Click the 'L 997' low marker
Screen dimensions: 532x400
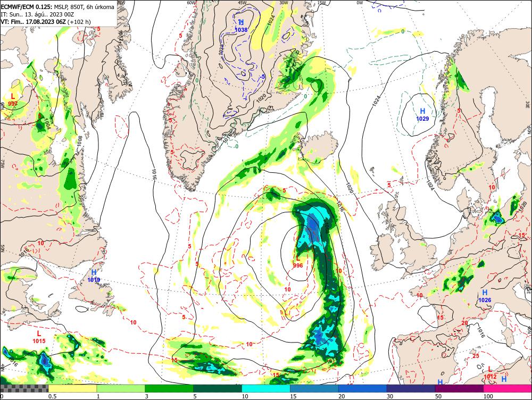pyautogui.click(x=13, y=100)
